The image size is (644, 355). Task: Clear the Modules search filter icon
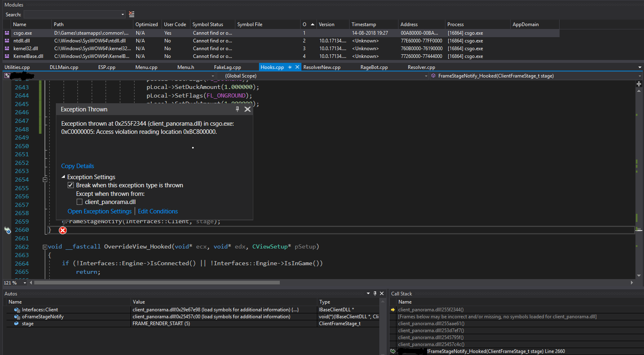(131, 14)
